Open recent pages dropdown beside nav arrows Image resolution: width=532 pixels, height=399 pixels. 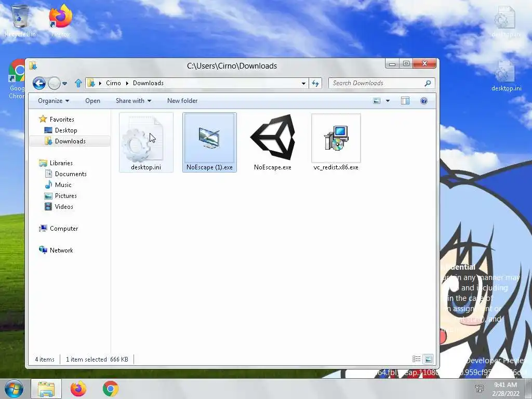pos(65,84)
